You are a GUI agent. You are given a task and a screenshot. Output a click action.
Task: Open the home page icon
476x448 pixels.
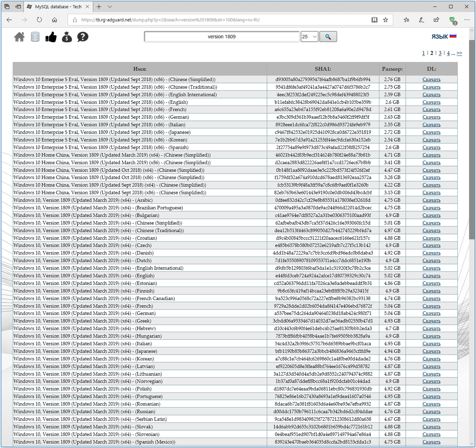coord(19,37)
